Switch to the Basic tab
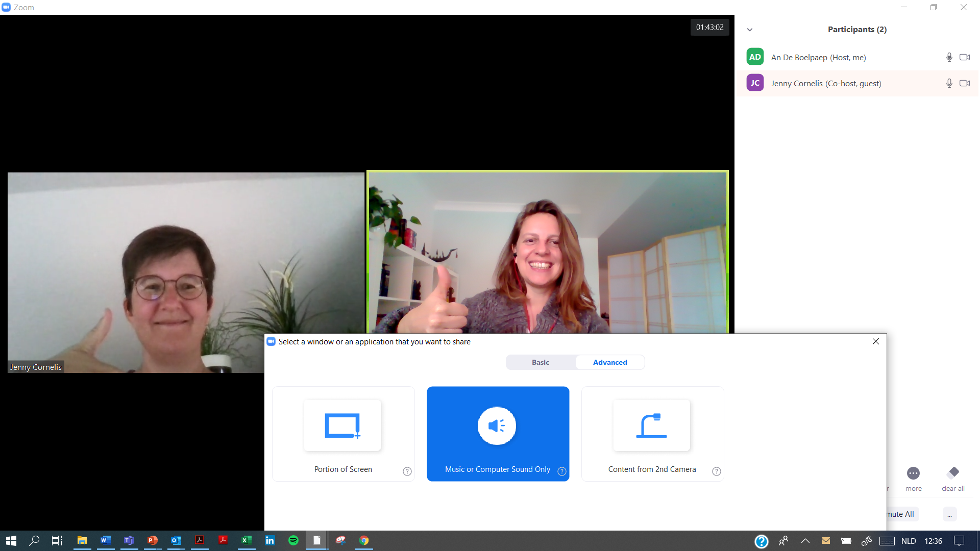The image size is (980, 551). tap(541, 362)
